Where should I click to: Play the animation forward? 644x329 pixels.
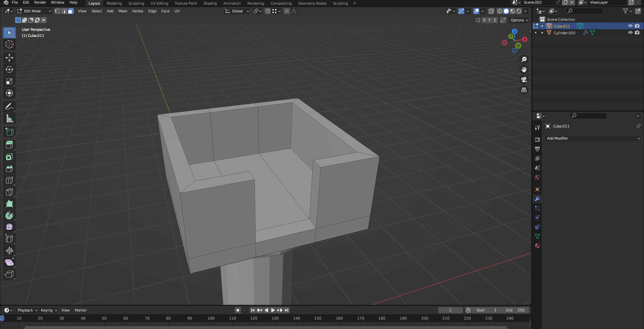pos(273,310)
